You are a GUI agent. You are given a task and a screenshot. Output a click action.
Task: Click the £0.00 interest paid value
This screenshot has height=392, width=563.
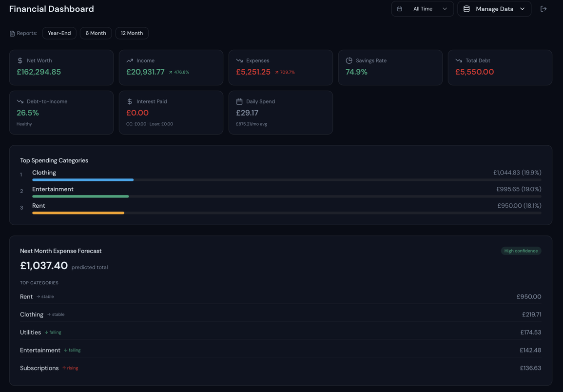point(137,113)
